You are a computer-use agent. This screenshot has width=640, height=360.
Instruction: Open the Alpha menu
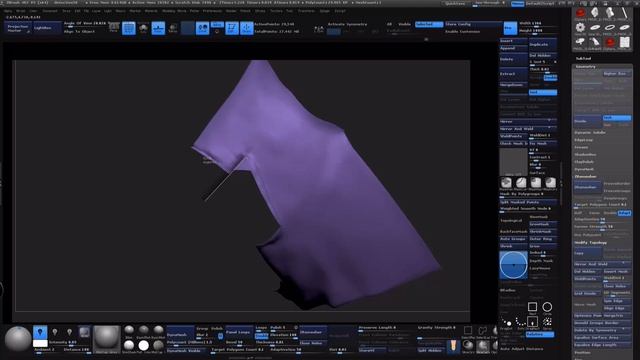click(8, 11)
